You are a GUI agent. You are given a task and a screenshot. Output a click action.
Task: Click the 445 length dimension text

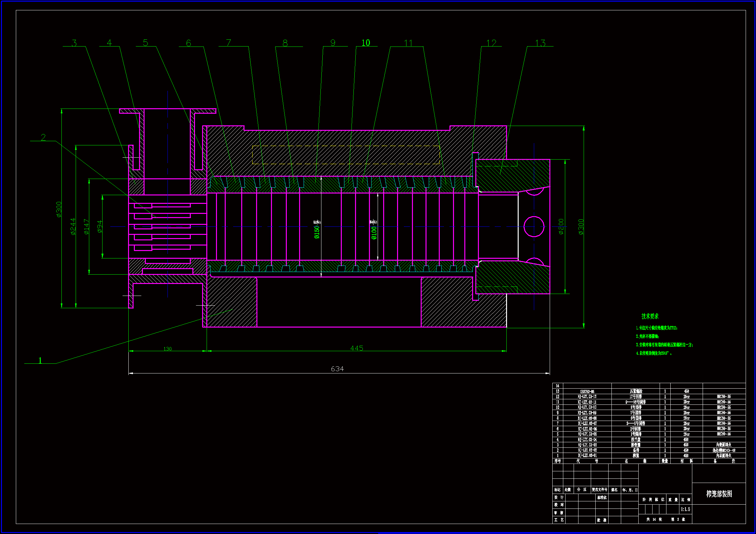click(357, 348)
